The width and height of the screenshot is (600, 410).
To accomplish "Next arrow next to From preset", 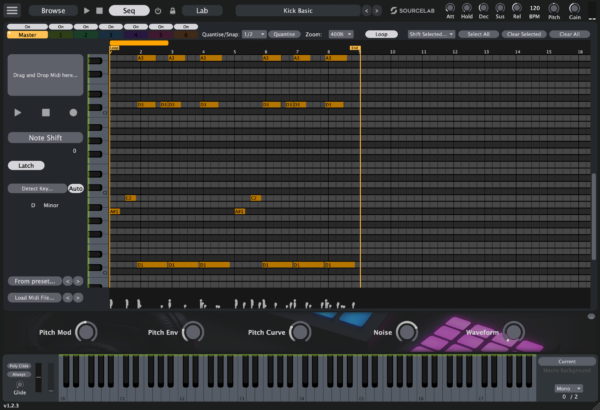I will (x=78, y=281).
